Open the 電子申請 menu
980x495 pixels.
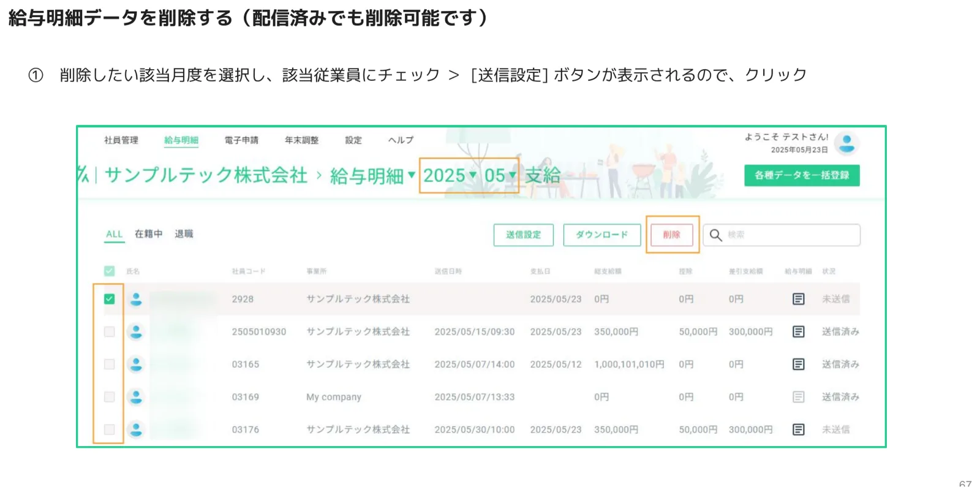(x=241, y=140)
